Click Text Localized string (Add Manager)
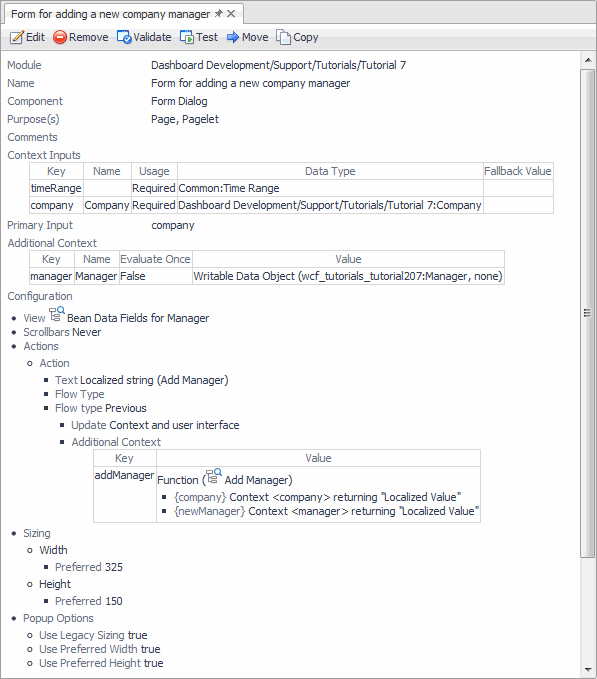 tap(142, 380)
